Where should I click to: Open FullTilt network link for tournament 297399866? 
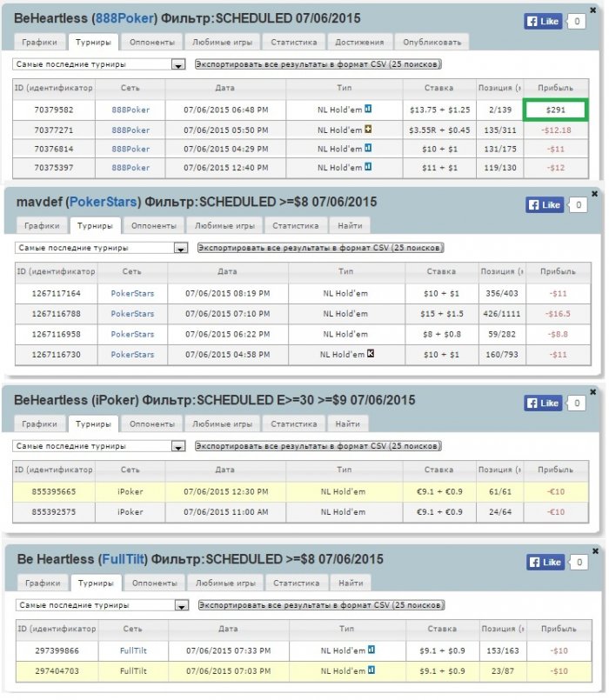(133, 650)
